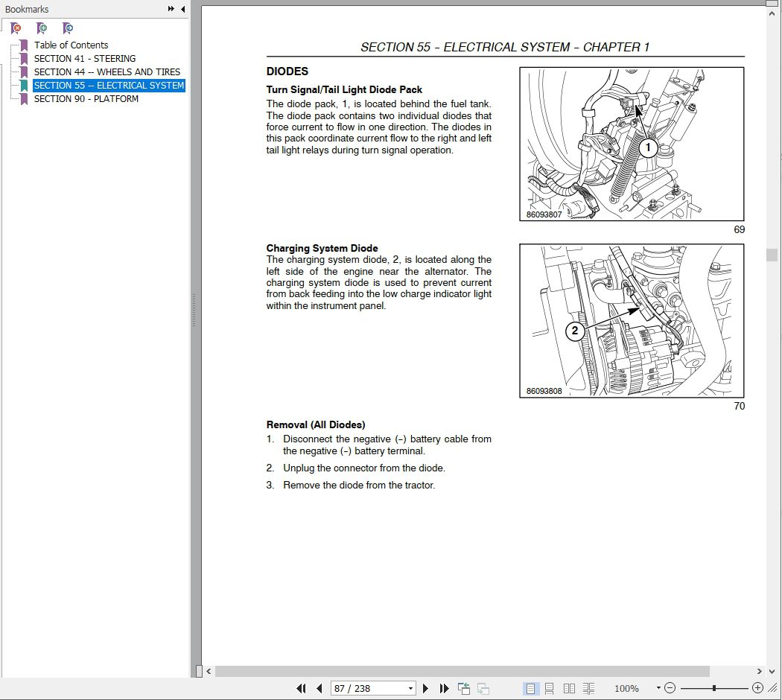Viewport: 782px width, 700px height.
Task: Click the go-to bookmark icon
Action: pyautogui.click(x=67, y=28)
